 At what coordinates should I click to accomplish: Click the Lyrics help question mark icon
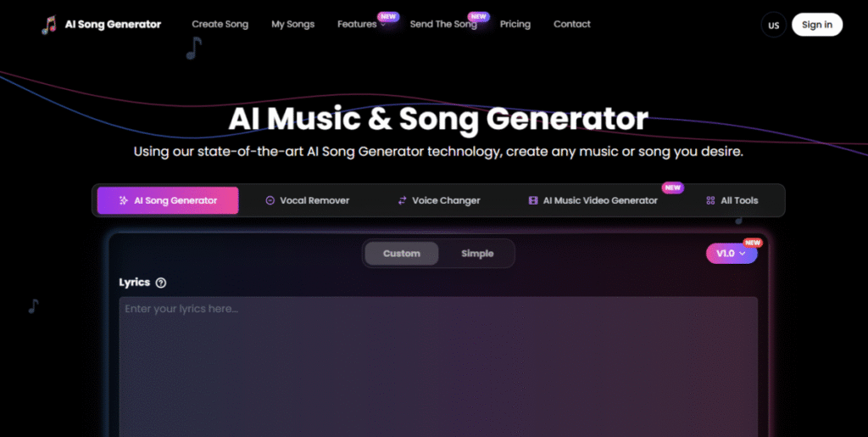[161, 283]
